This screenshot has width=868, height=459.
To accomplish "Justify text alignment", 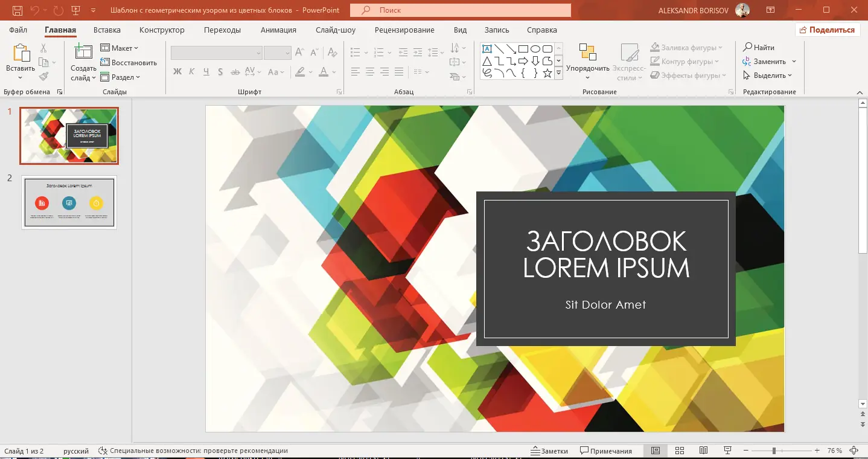I will (x=399, y=72).
